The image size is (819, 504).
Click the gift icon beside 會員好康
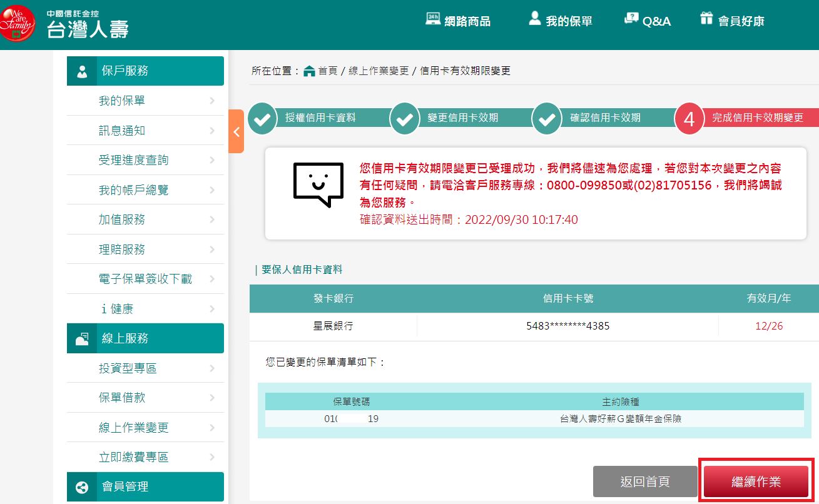[706, 19]
